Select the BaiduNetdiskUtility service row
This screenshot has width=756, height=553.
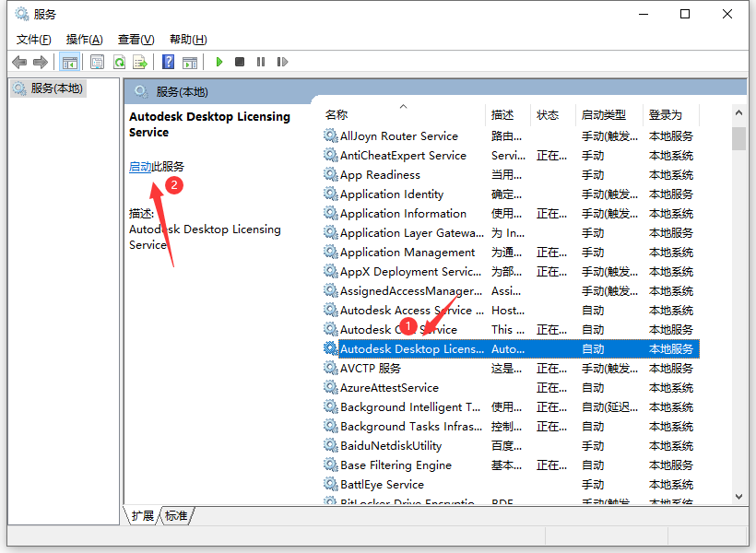point(391,446)
